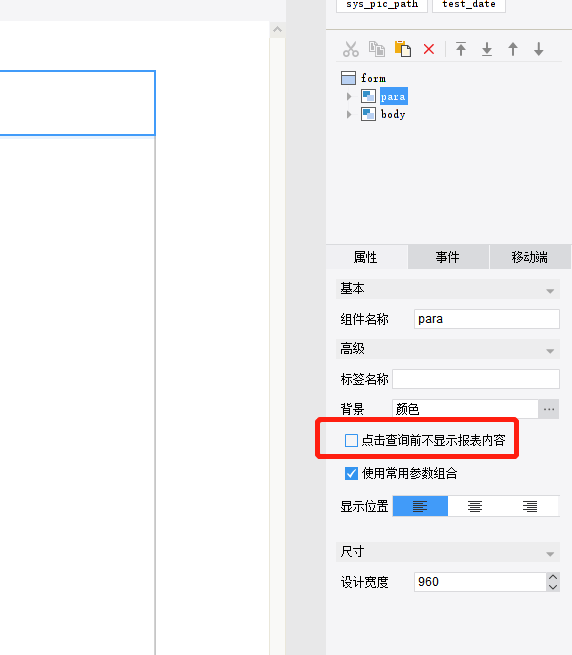Click the 组件名称 input field
Screen dimensions: 572x655
coord(487,319)
